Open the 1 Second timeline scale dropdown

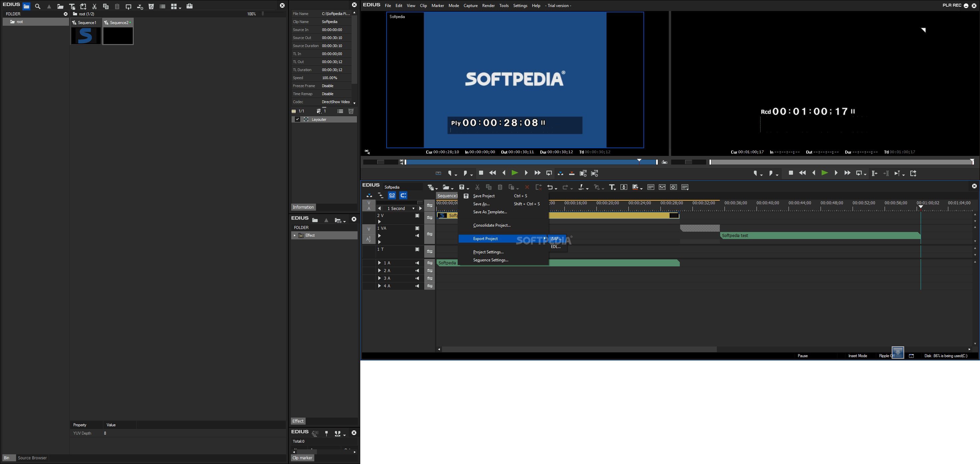click(x=413, y=209)
